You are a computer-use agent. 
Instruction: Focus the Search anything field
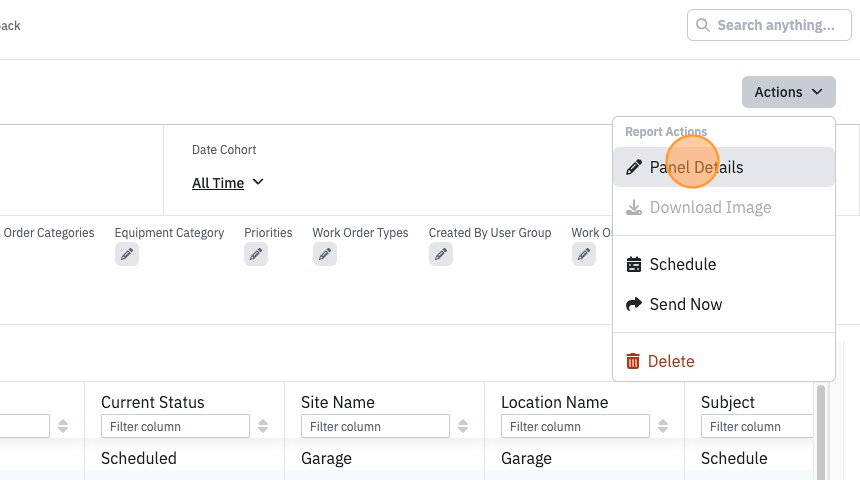(769, 25)
